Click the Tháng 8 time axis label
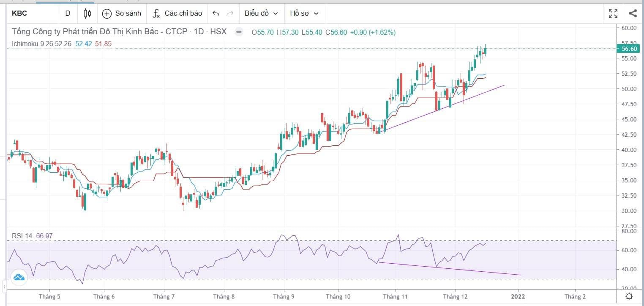The height and width of the screenshot is (306, 644). point(224,297)
